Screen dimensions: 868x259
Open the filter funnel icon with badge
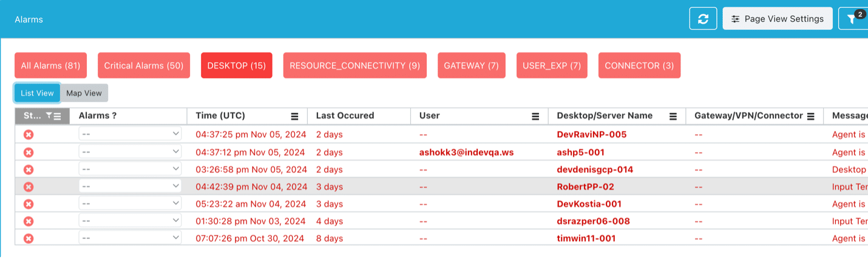[x=852, y=19]
